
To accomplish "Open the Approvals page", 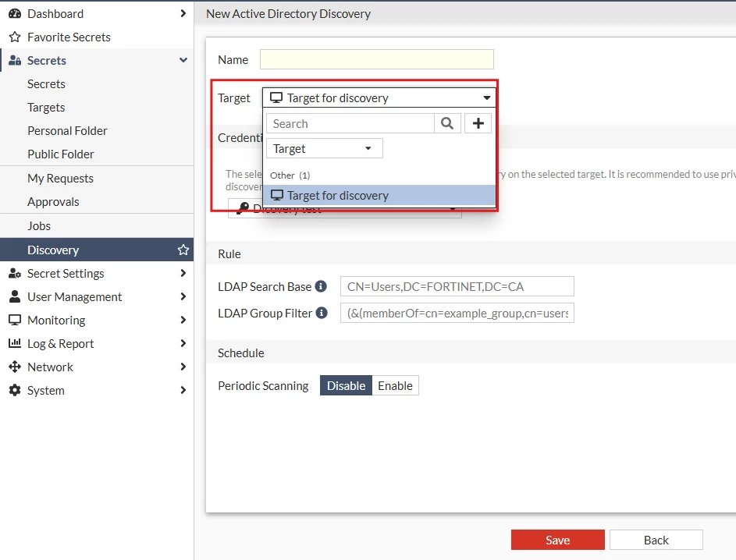I will tap(53, 202).
